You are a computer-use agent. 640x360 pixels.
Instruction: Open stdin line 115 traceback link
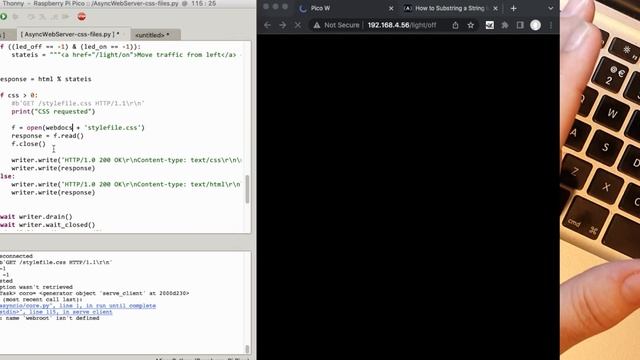click(x=56, y=312)
